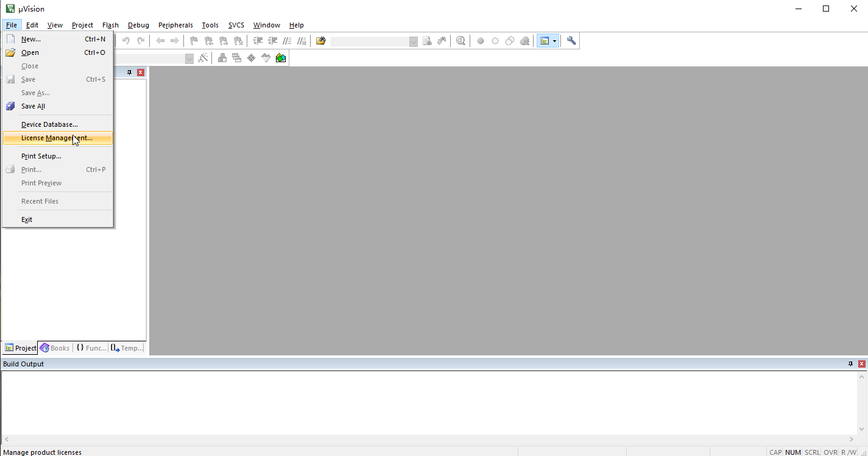Select License Management... menu entry
This screenshot has width=868, height=456.
coord(58,138)
